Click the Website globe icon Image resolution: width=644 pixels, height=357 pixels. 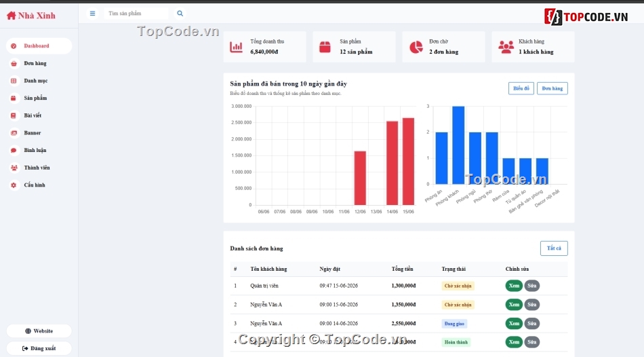(28, 331)
